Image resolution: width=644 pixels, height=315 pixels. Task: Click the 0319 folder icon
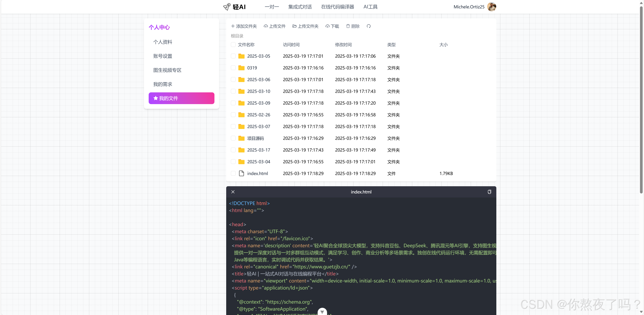[x=241, y=68]
